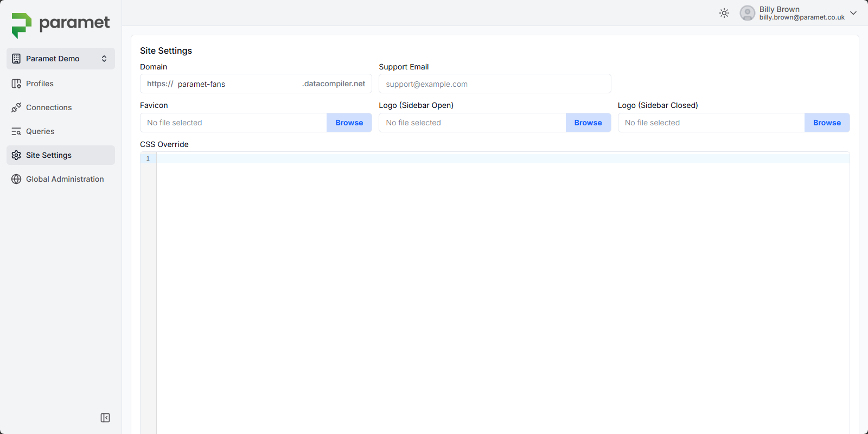Viewport: 868px width, 434px height.
Task: Go to the Connections page
Action: point(61,107)
